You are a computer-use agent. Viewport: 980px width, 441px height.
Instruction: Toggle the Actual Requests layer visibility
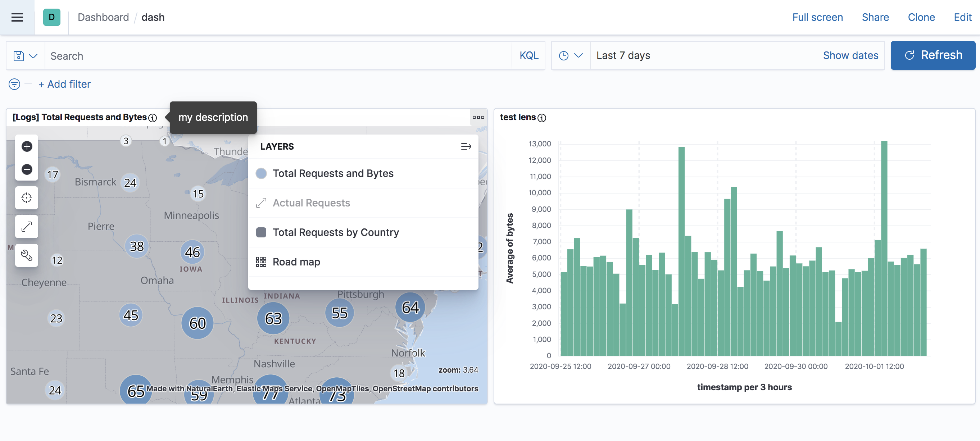[311, 203]
